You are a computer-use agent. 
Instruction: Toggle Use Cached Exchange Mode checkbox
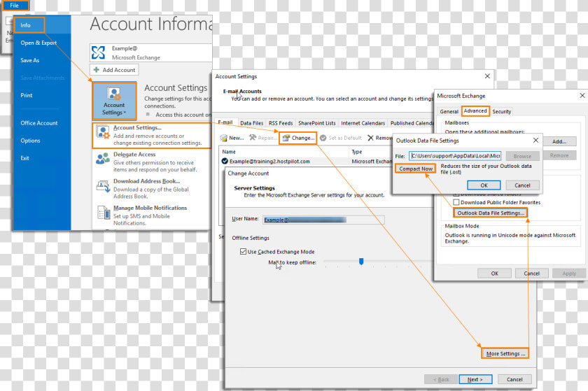(x=243, y=252)
